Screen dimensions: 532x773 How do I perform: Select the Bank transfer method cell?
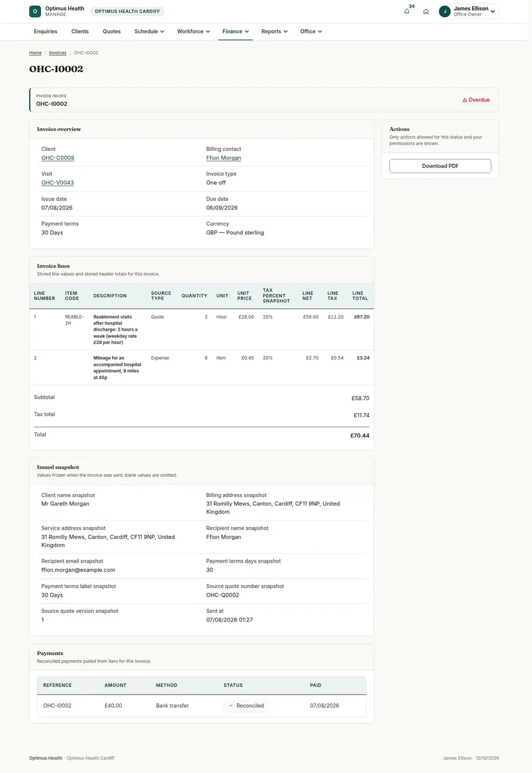(172, 706)
